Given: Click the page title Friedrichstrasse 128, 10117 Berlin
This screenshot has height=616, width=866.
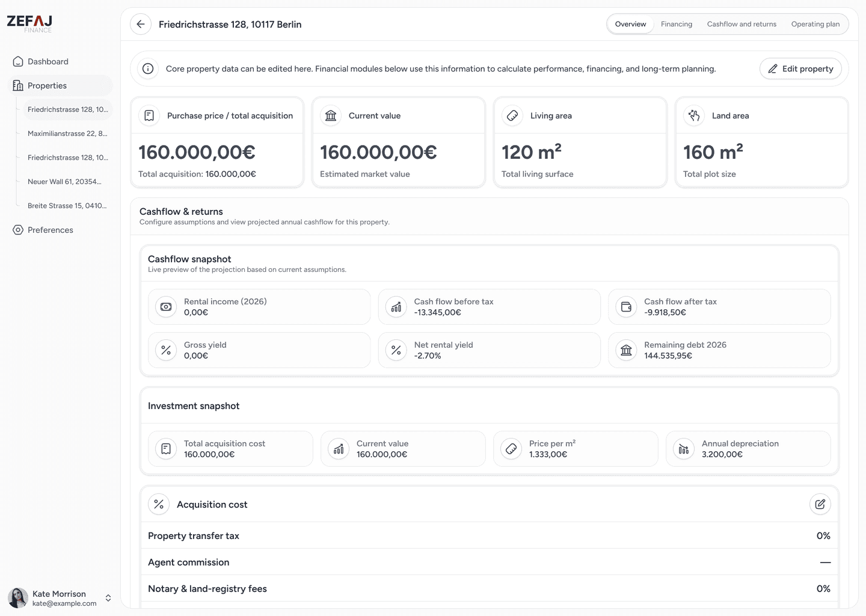Looking at the screenshot, I should pos(230,24).
